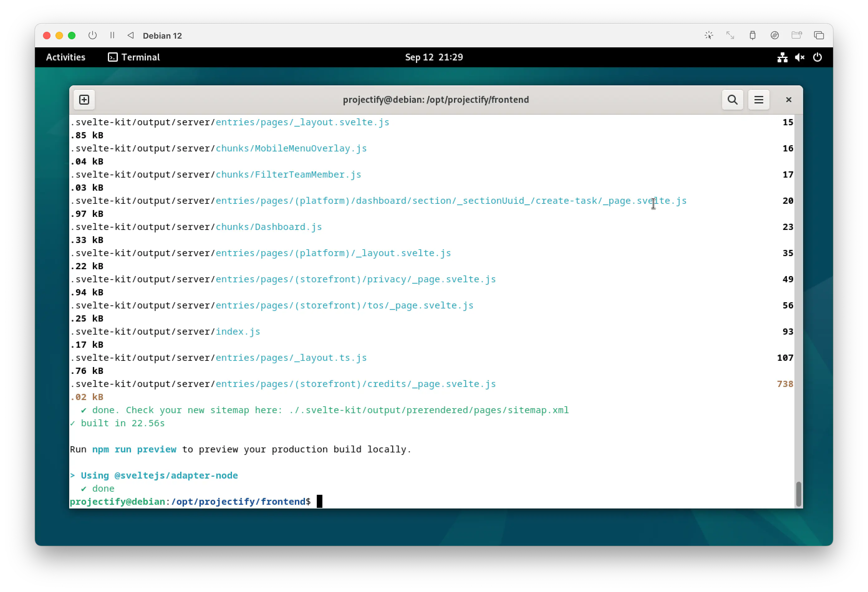Click the terminal prompt line
The height and width of the screenshot is (592, 868).
pyautogui.click(x=196, y=501)
